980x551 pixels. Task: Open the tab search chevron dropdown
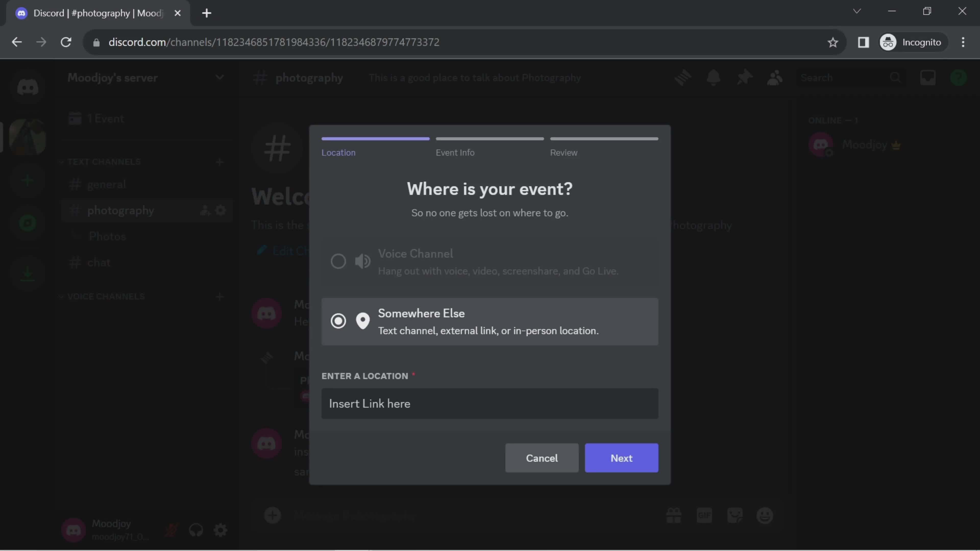click(857, 11)
